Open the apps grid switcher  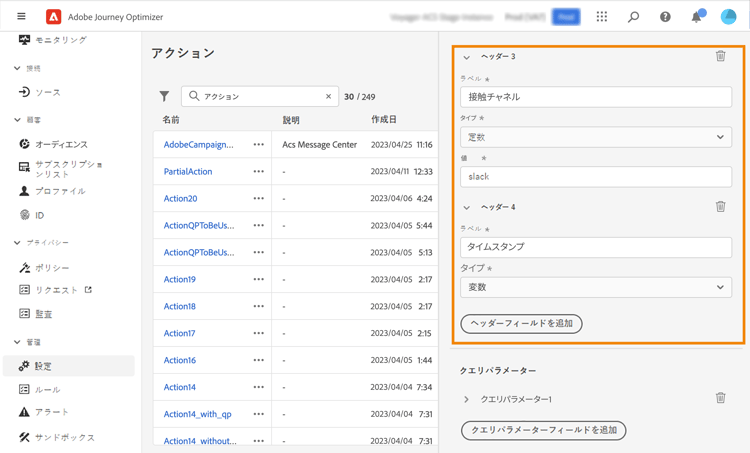(602, 17)
